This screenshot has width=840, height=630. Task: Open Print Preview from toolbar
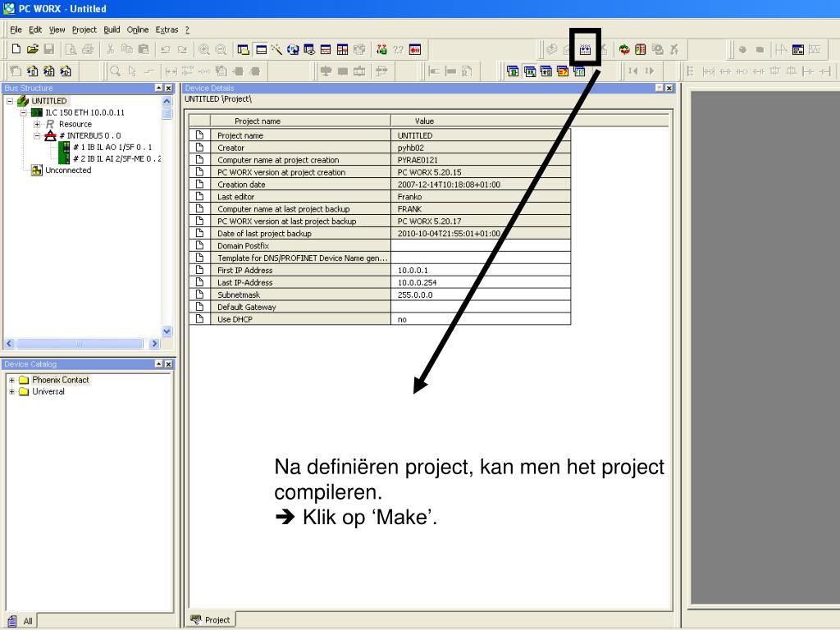click(x=71, y=49)
